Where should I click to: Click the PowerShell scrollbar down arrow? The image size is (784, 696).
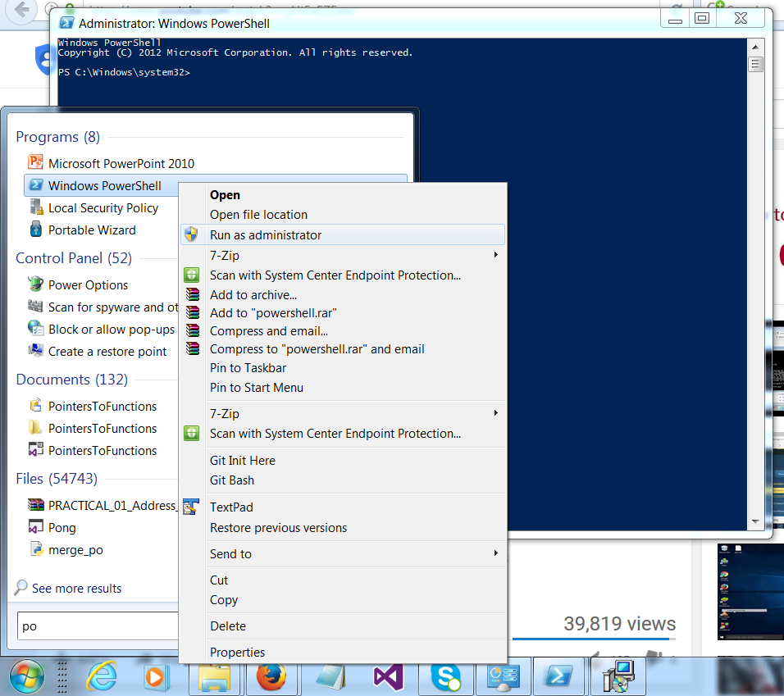pos(755,521)
